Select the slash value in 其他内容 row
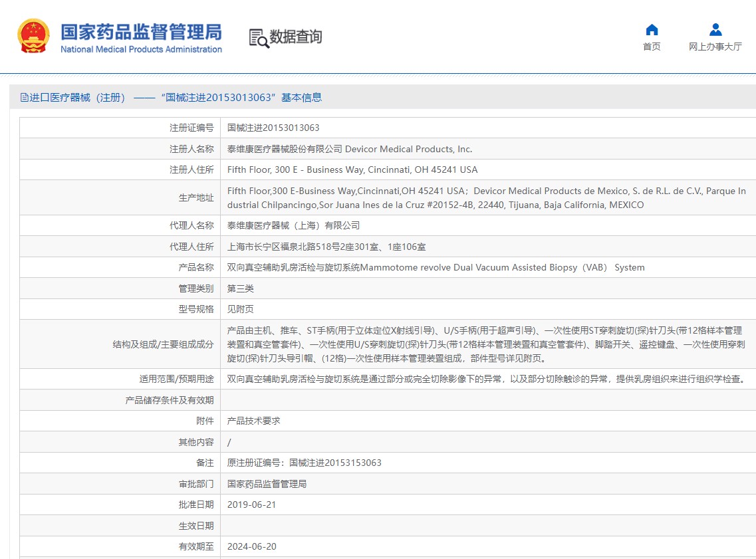Screen dimensions: 756x559 [x=229, y=443]
